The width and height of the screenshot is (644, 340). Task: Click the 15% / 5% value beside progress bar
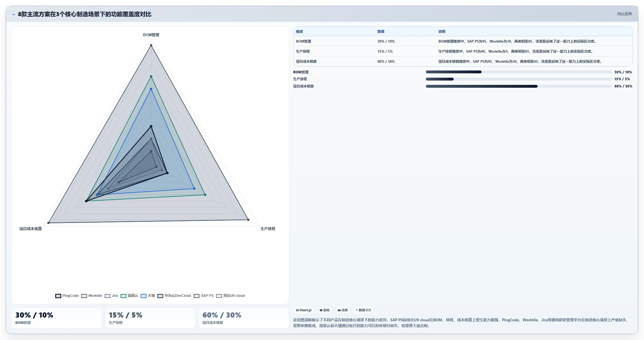pyautogui.click(x=622, y=79)
